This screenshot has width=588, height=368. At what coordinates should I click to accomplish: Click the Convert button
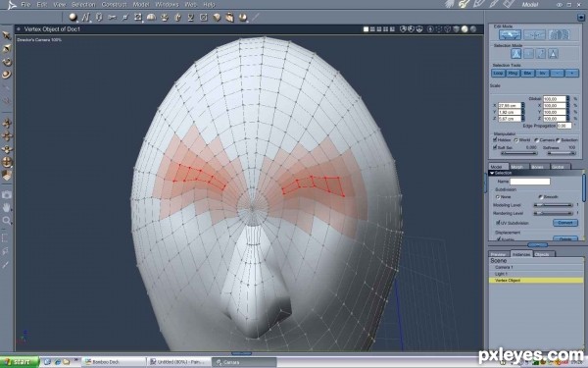click(565, 223)
